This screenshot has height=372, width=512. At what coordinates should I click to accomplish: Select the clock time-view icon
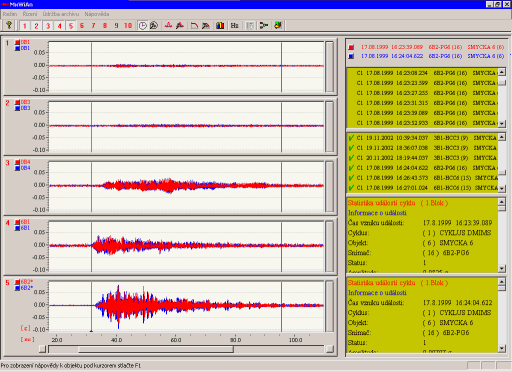142,26
